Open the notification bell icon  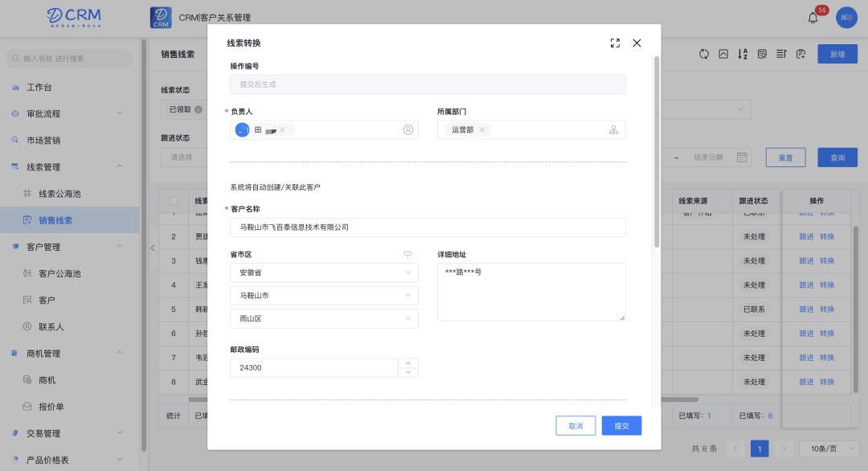tap(813, 18)
